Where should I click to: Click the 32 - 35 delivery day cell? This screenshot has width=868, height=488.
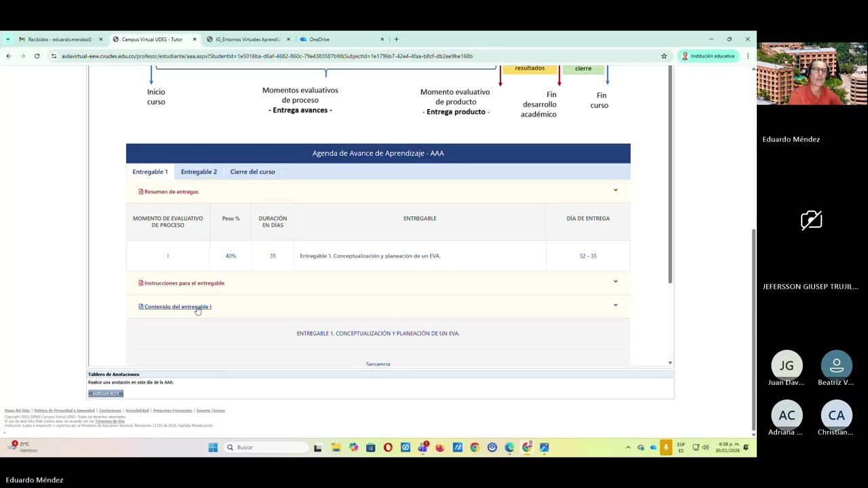[588, 256]
